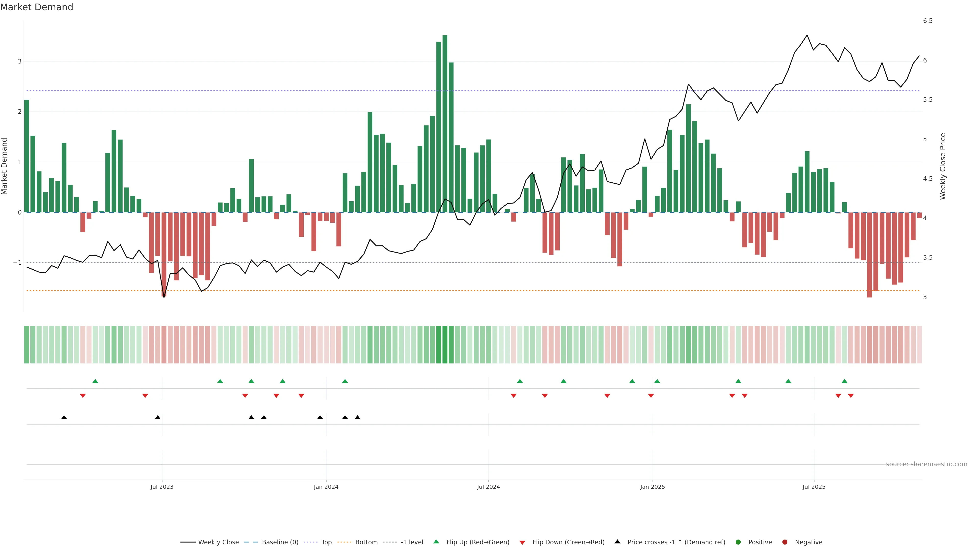Click the red Flip Down legend triangle
This screenshot has width=980, height=551.
coord(522,543)
